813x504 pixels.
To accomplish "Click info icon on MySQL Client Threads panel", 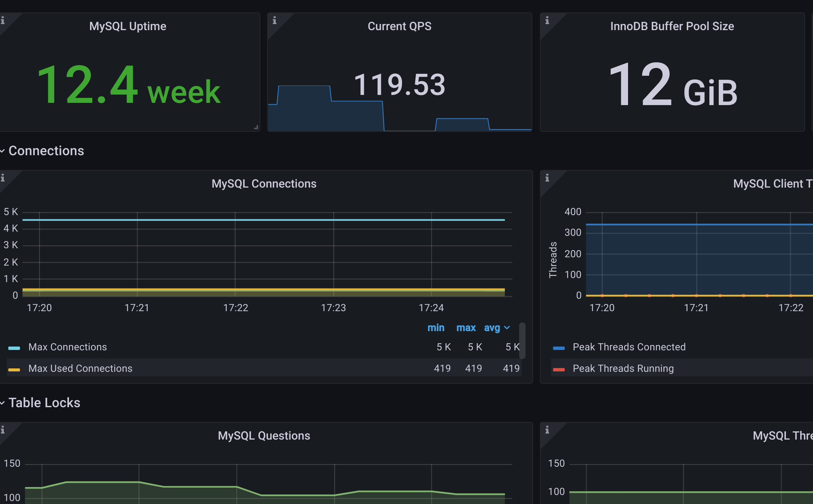I will pyautogui.click(x=547, y=178).
